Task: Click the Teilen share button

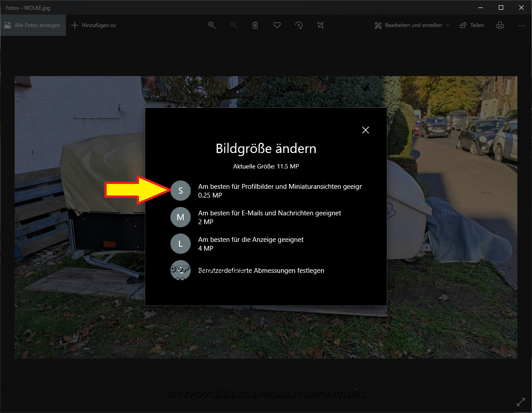Action: coord(472,25)
